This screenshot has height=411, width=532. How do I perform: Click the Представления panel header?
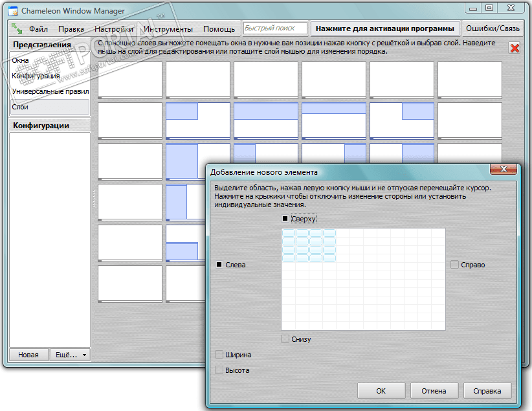(50, 45)
